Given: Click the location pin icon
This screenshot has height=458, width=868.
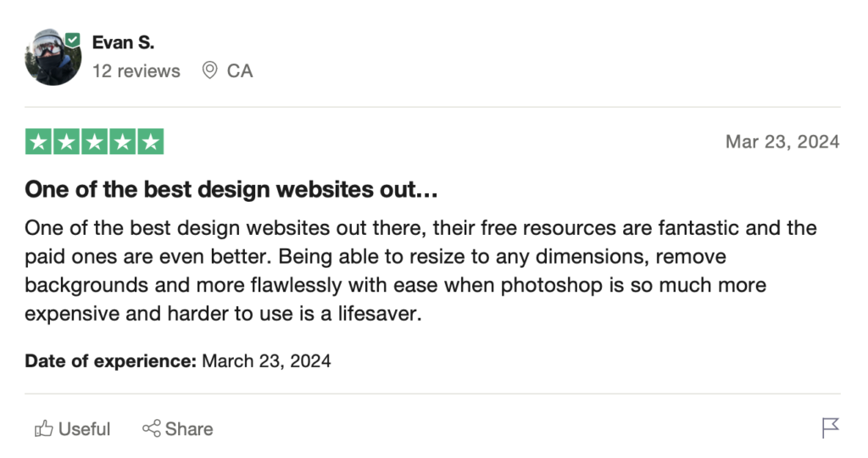Looking at the screenshot, I should tap(209, 71).
